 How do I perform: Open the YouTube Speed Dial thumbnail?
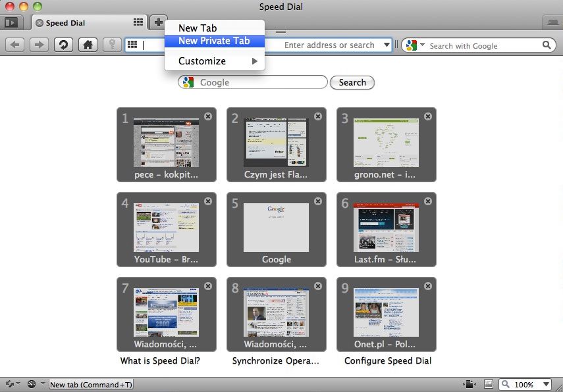[x=166, y=230]
